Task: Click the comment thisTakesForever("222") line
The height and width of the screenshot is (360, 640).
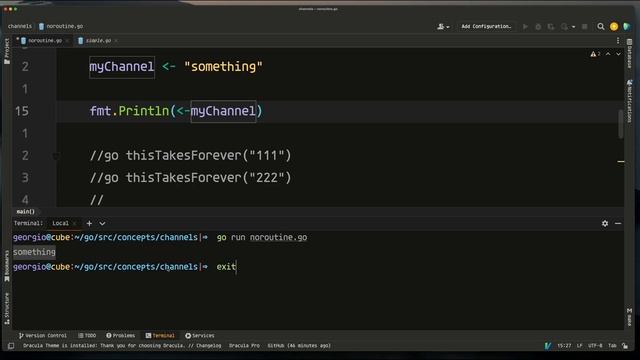Action: click(x=191, y=178)
